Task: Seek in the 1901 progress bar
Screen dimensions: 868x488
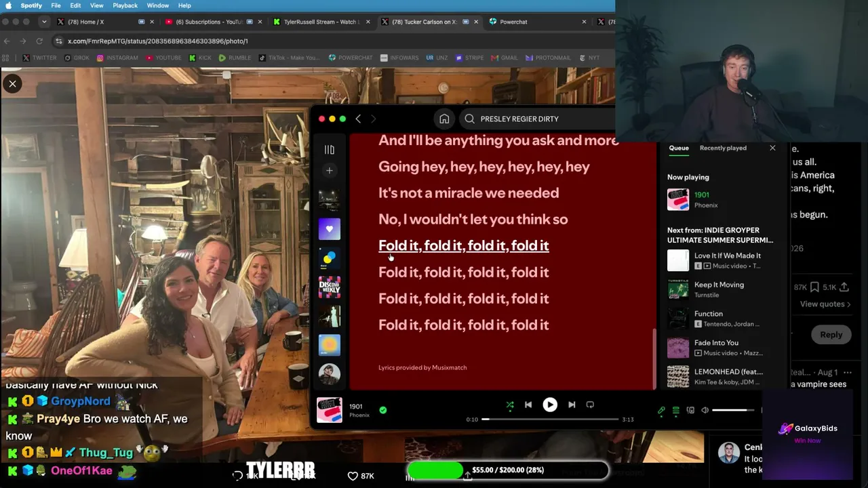Action: point(550,420)
